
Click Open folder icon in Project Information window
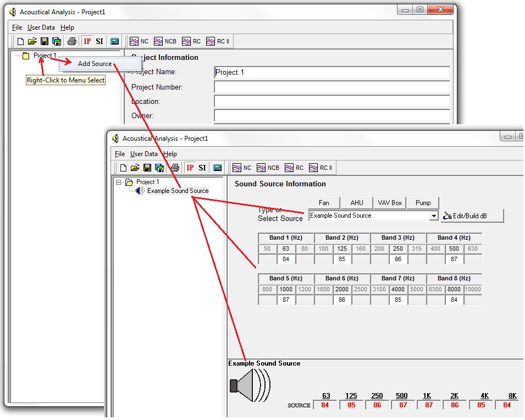[32, 42]
